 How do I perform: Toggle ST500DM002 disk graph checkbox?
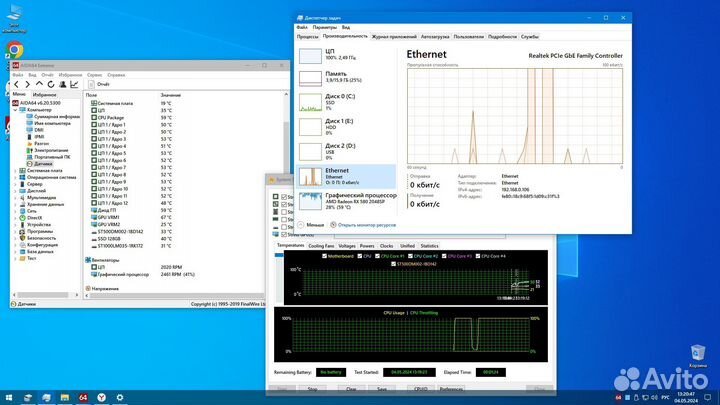coord(394,264)
